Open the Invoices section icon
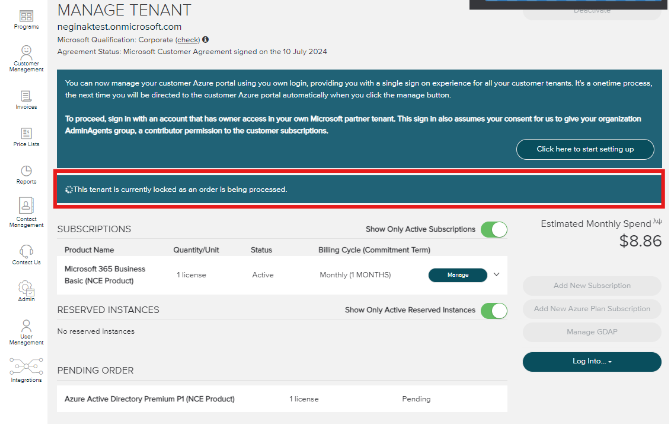Image resolution: width=669 pixels, height=425 pixels. [26, 99]
